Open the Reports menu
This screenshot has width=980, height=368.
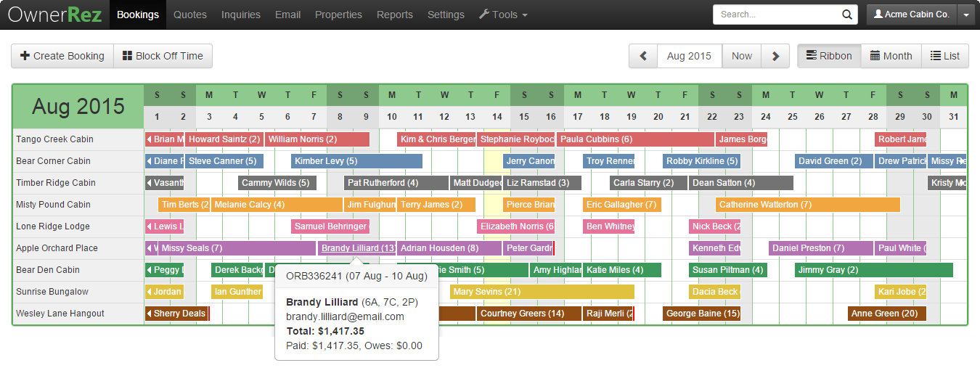[395, 15]
